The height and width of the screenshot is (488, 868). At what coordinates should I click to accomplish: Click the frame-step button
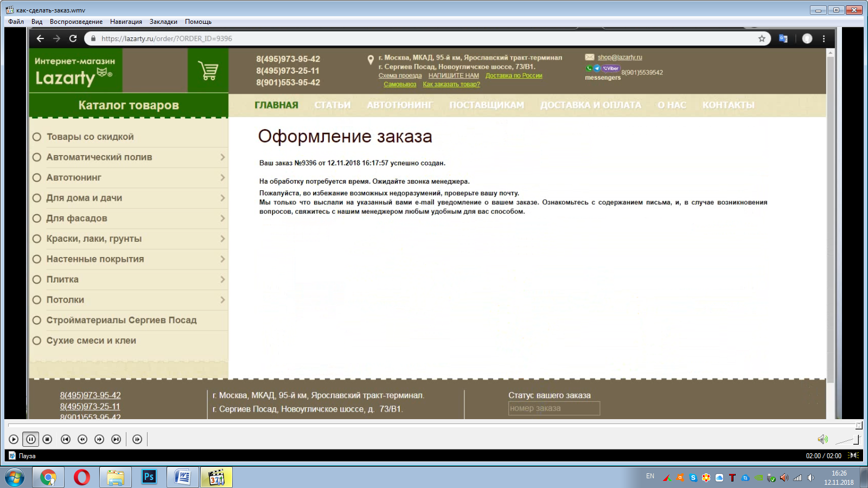[x=137, y=439]
